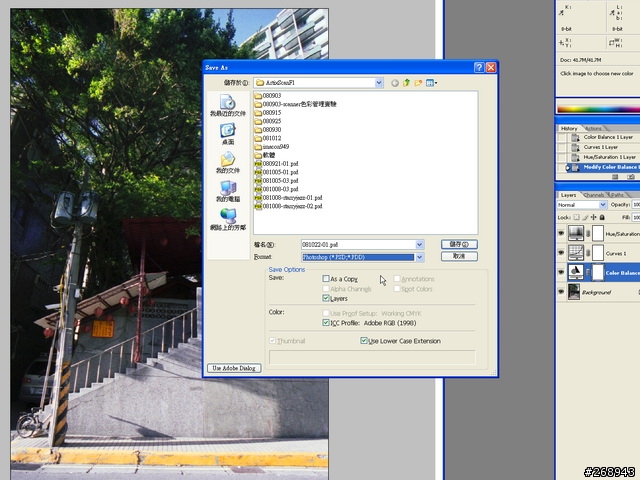Uncheck the Layers save option
This screenshot has height=480, width=640.
[326, 298]
